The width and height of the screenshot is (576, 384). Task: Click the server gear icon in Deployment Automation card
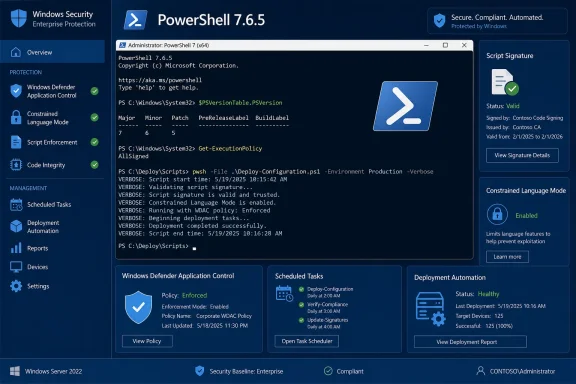tap(431, 309)
